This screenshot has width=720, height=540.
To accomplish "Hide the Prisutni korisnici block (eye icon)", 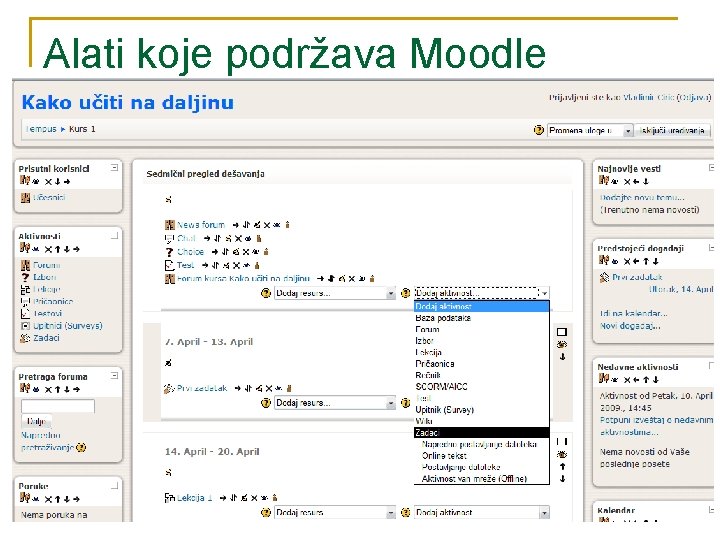I will click(36, 182).
